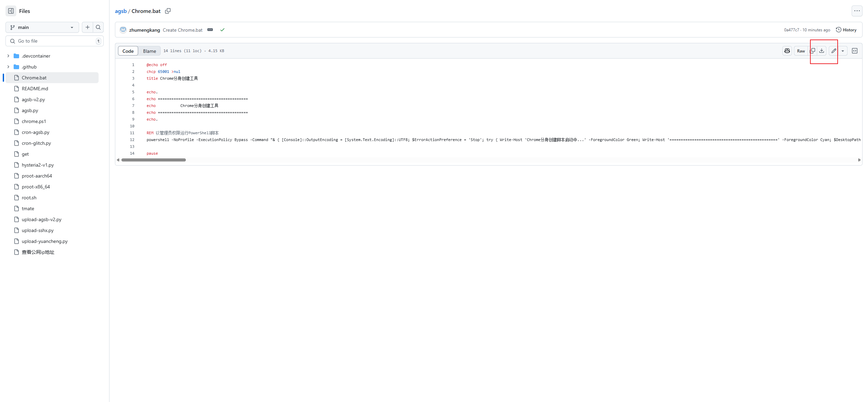Open the main branch dropdown
Screen dimensions: 868x402
coord(42,27)
